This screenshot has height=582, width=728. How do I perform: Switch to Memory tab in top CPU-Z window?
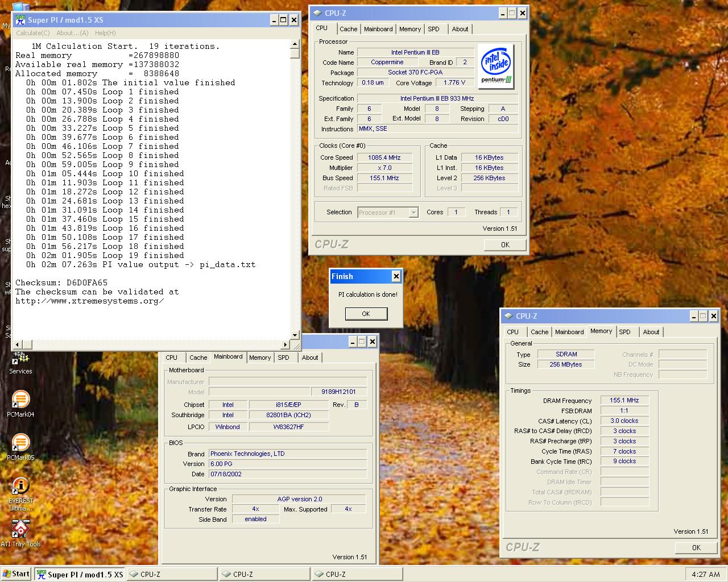click(x=410, y=29)
